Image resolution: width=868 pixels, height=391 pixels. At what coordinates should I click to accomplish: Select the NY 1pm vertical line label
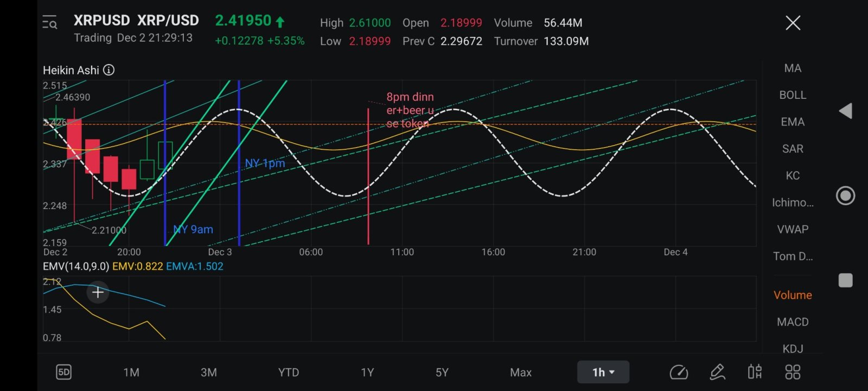tap(265, 163)
